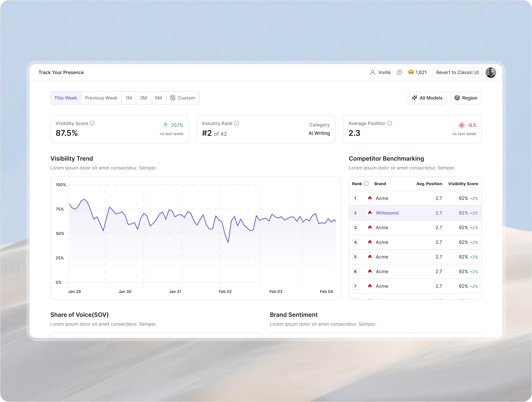Select the 1M time range
Viewport: 532px width, 402px height.
click(129, 98)
